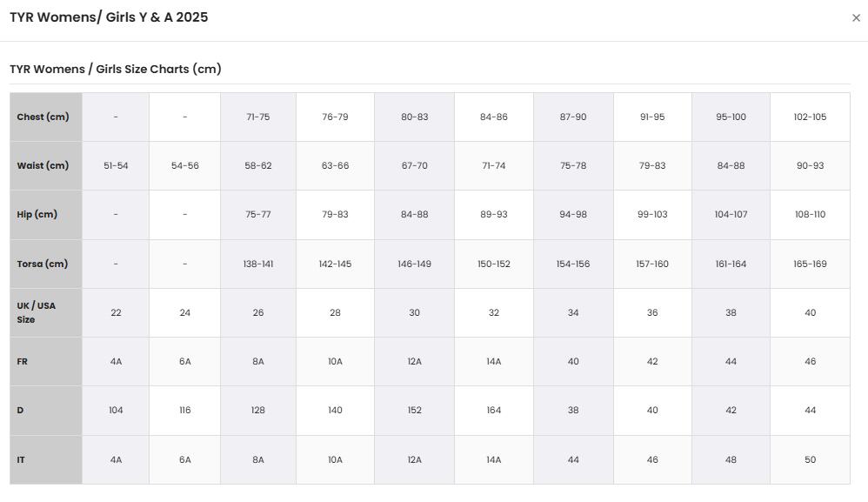Image resolution: width=868 pixels, height=502 pixels.
Task: Select the D row header cell
Action: click(46, 410)
